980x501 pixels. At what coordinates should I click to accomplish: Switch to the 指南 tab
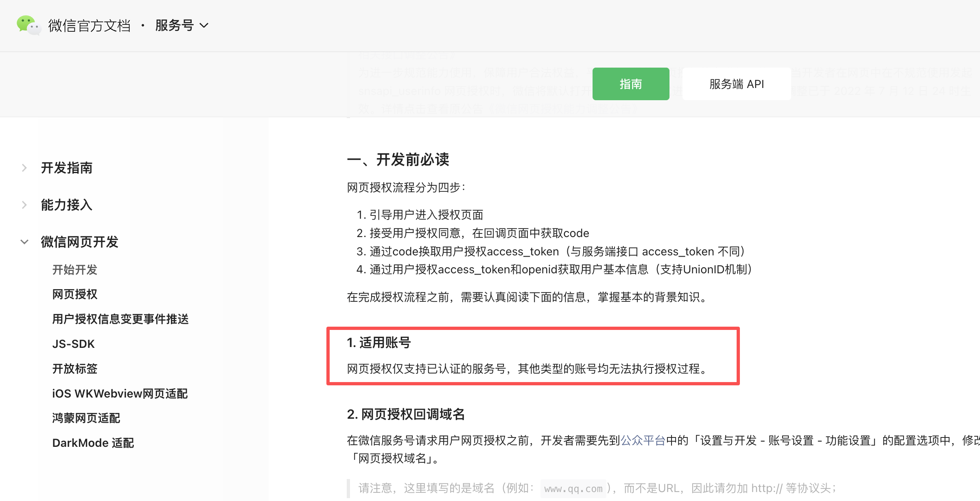pyautogui.click(x=630, y=84)
